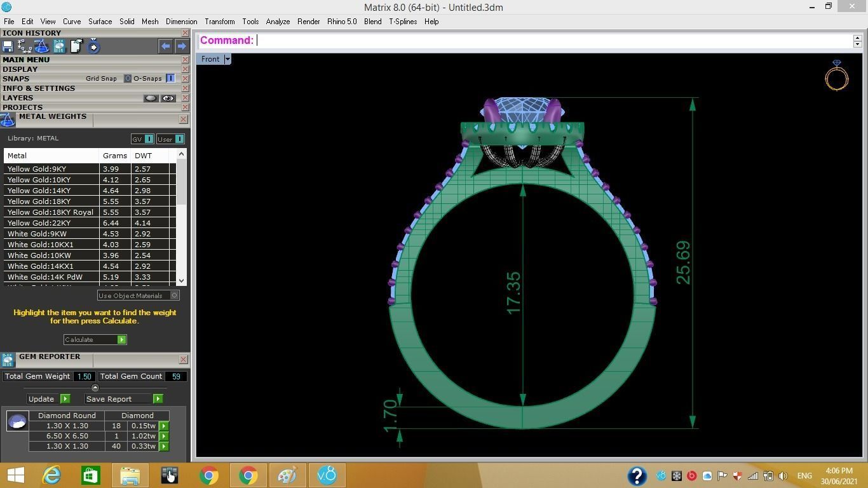Screen dimensions: 868x488
Task: Open the Surface menu
Action: tap(100, 22)
